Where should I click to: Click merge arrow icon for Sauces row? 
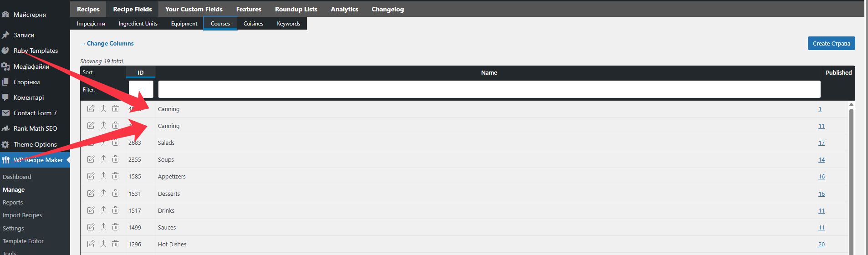pyautogui.click(x=103, y=227)
